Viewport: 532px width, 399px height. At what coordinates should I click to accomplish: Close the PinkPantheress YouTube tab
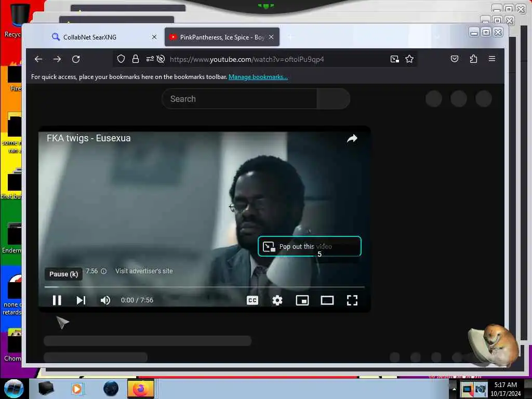[x=271, y=37]
